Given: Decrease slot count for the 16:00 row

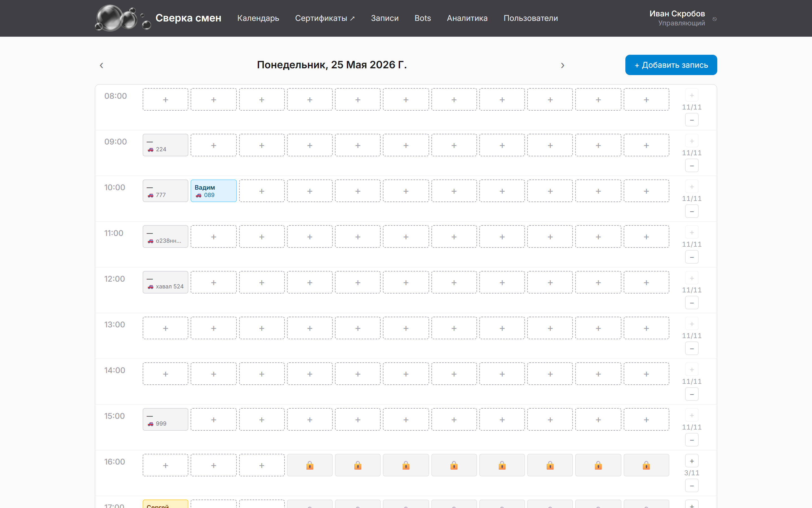Looking at the screenshot, I should tap(692, 485).
